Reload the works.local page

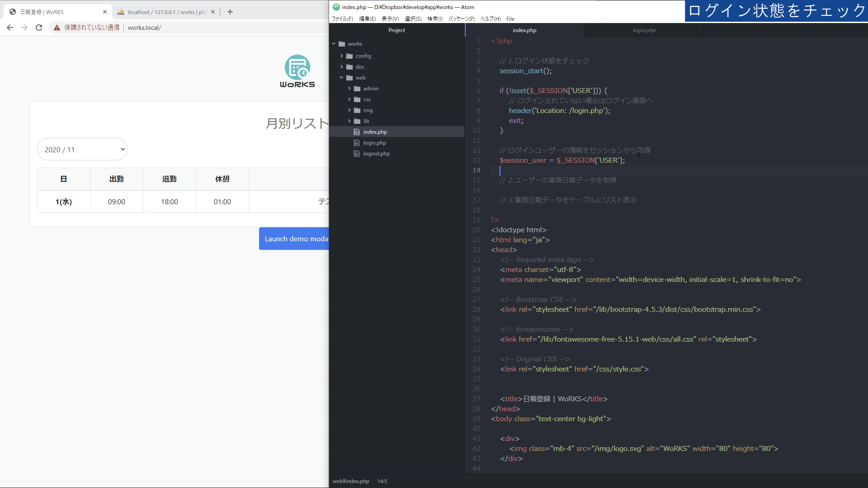(39, 28)
